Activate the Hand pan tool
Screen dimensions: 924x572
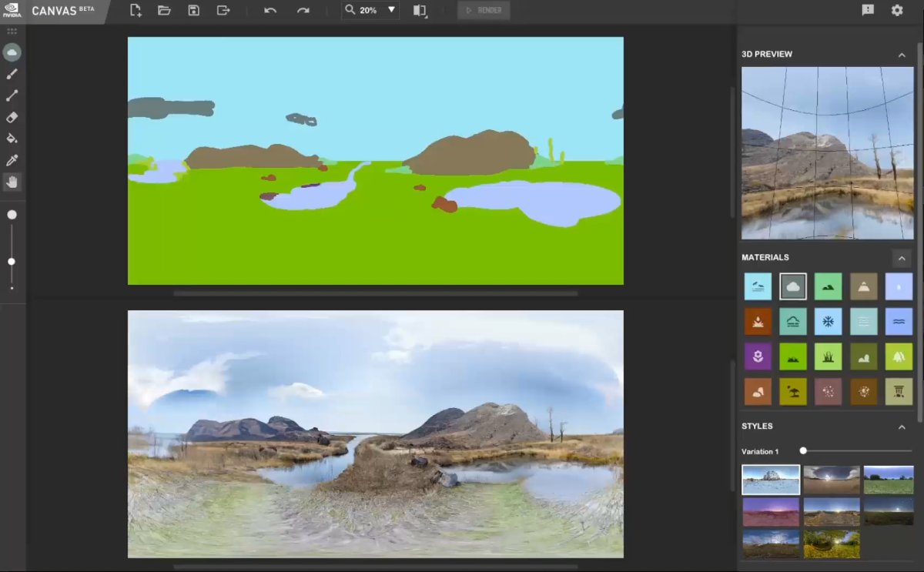12,182
